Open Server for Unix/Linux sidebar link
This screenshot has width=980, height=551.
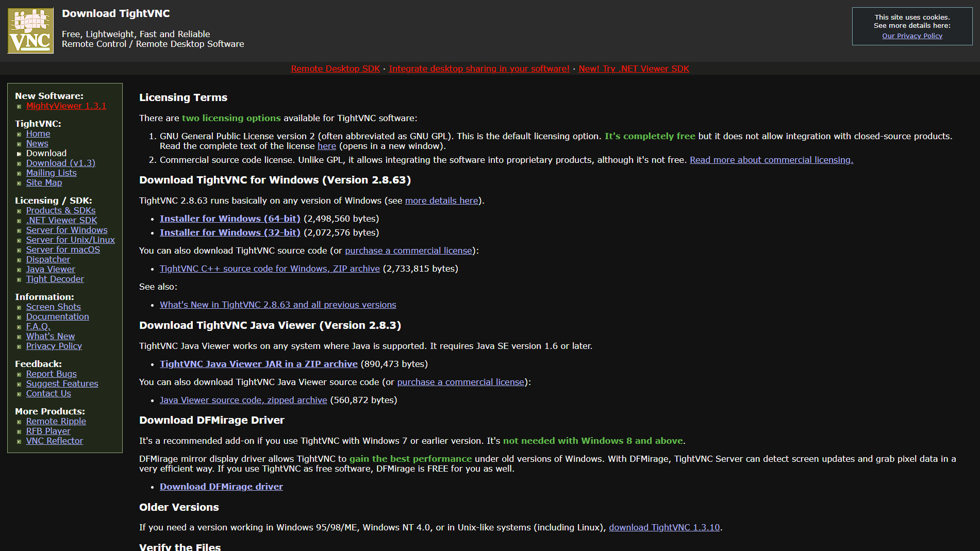(71, 240)
